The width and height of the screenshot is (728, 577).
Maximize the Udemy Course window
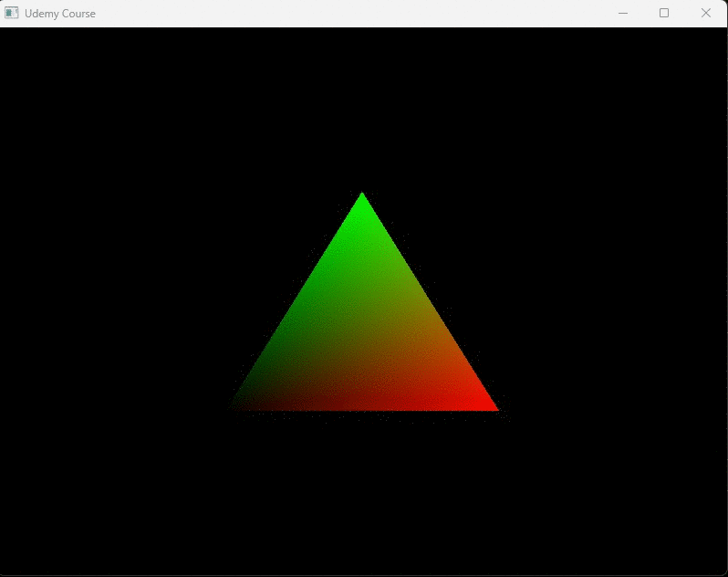point(664,13)
